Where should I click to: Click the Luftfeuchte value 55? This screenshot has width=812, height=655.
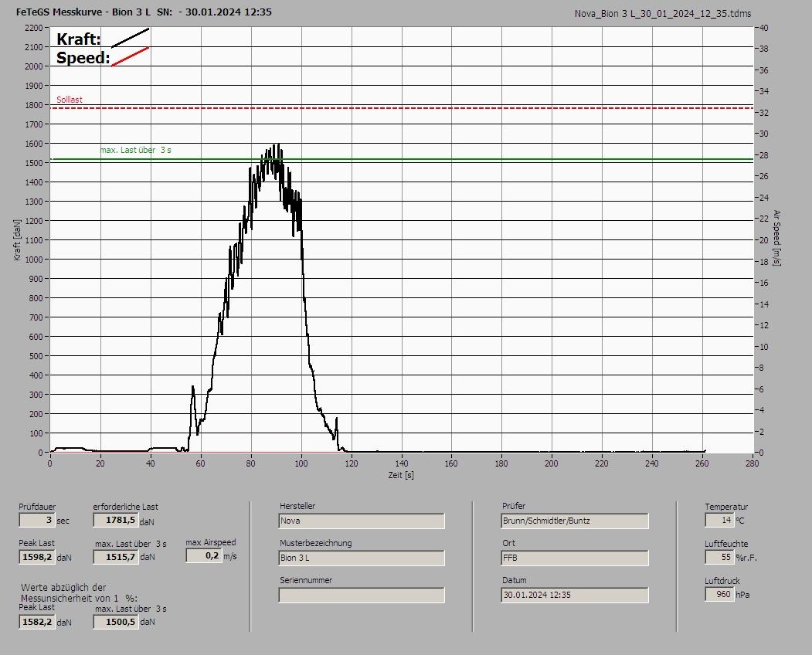click(719, 557)
